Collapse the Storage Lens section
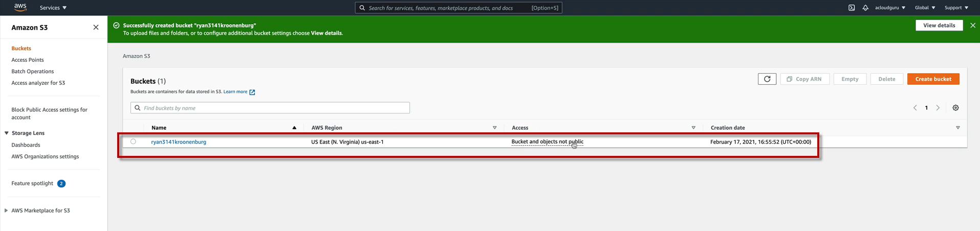Viewport: 980px width, 231px height. tap(7, 133)
